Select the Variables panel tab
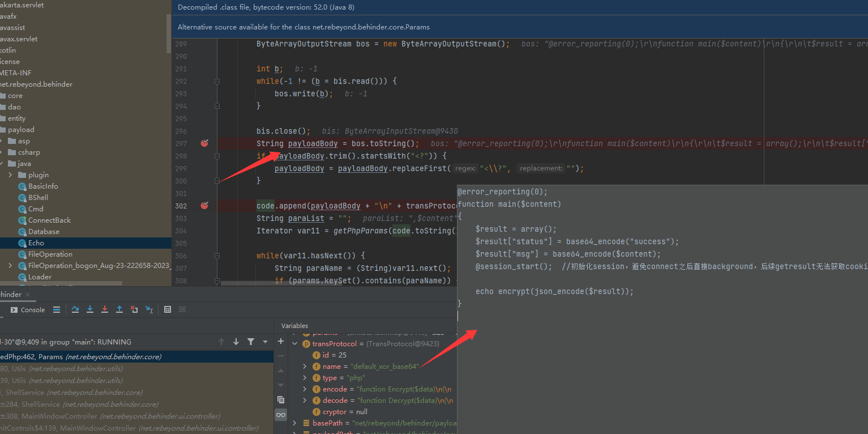Screen dimensions: 868x434 point(294,326)
